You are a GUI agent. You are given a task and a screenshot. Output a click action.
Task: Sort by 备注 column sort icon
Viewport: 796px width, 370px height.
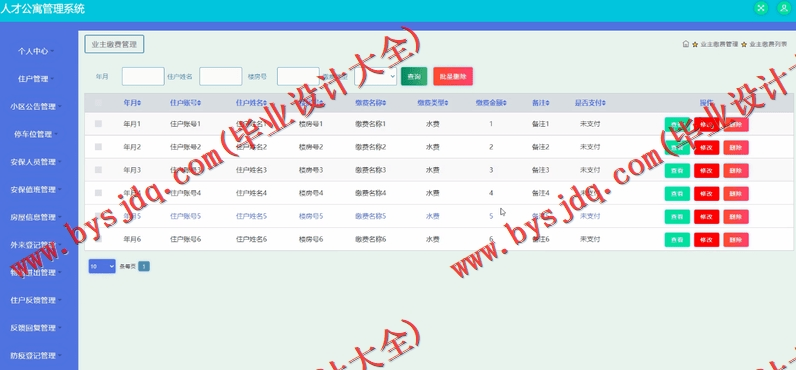(x=548, y=103)
